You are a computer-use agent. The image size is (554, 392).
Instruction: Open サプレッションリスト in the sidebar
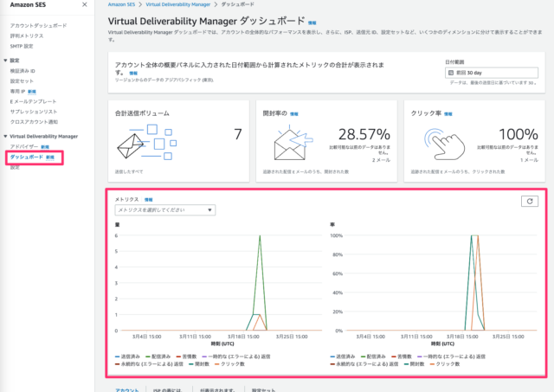coord(34,112)
